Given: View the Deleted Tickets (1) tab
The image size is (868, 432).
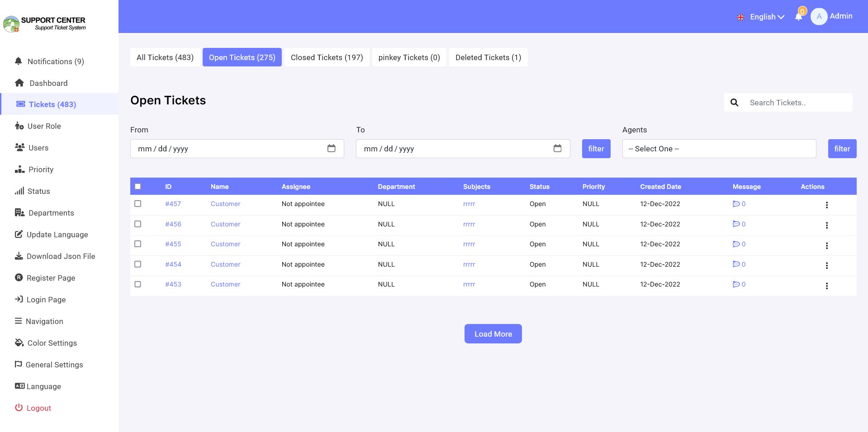Looking at the screenshot, I should [489, 57].
